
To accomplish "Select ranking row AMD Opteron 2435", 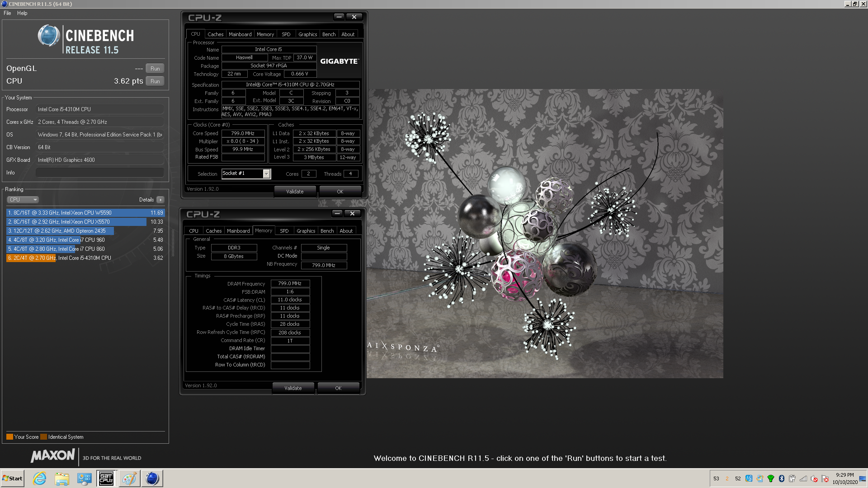I will (x=85, y=231).
